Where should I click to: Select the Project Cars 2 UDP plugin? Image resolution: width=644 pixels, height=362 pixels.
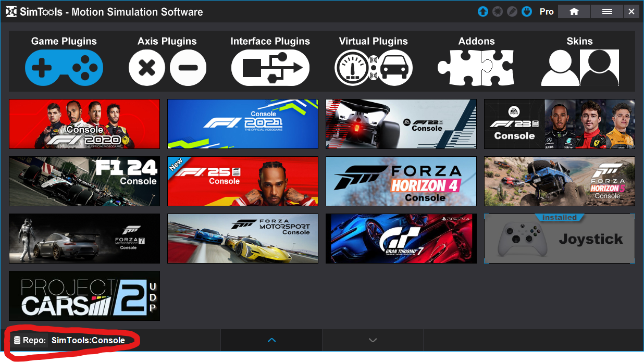point(84,296)
